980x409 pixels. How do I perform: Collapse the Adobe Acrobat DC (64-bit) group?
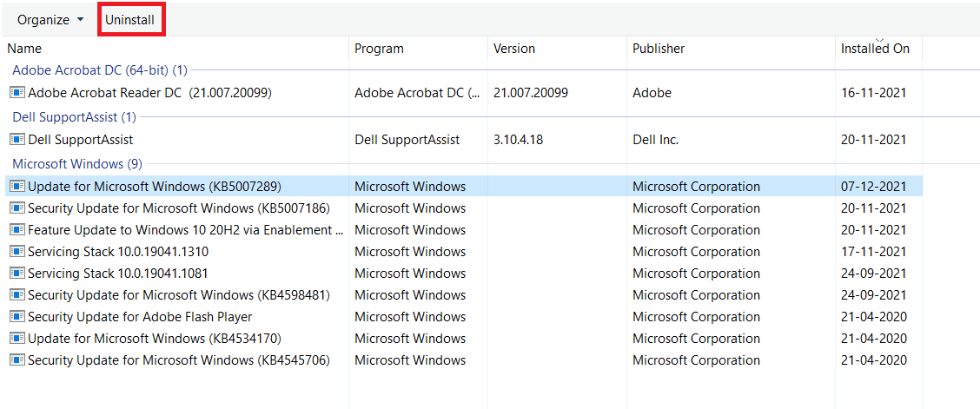[x=99, y=69]
